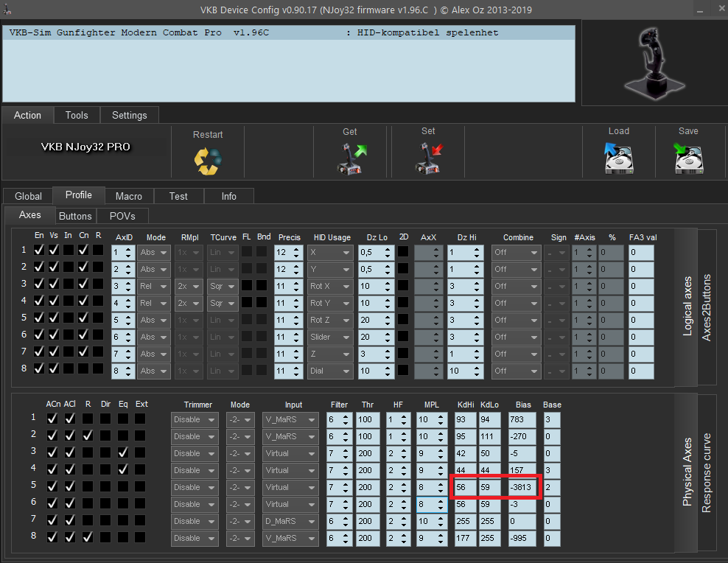The image size is (728, 563).
Task: Open RMpl dropdown for logical axis 3
Action: [188, 287]
